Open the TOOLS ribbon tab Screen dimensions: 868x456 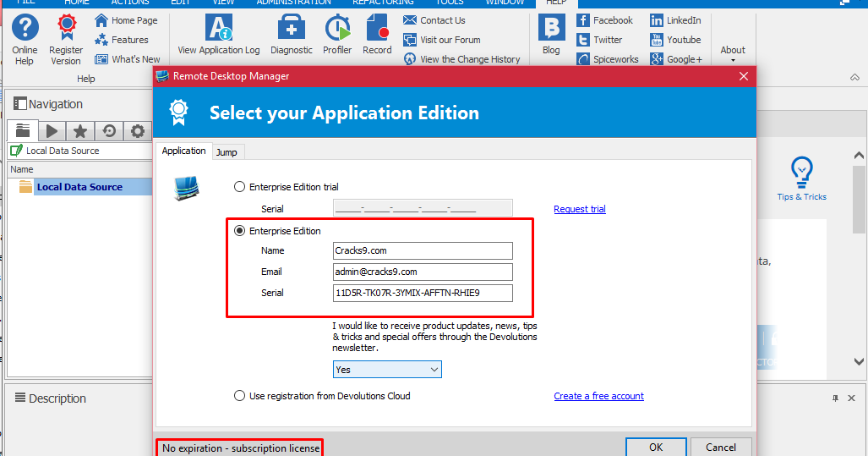tap(450, 3)
